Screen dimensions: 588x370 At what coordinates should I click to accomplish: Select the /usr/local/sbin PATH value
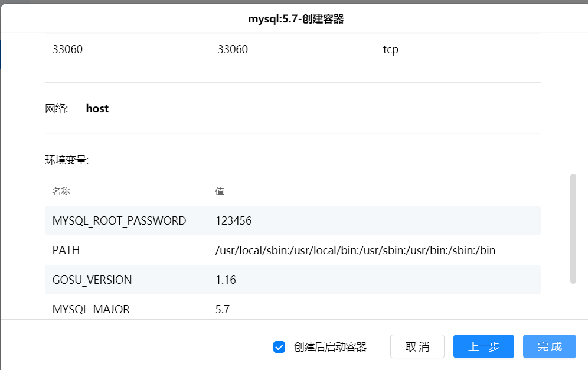coord(355,250)
